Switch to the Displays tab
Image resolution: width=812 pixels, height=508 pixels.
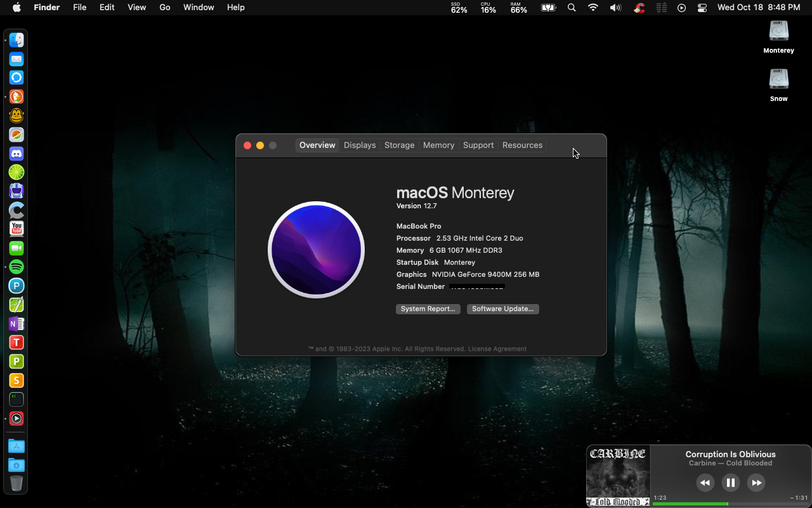(x=360, y=145)
